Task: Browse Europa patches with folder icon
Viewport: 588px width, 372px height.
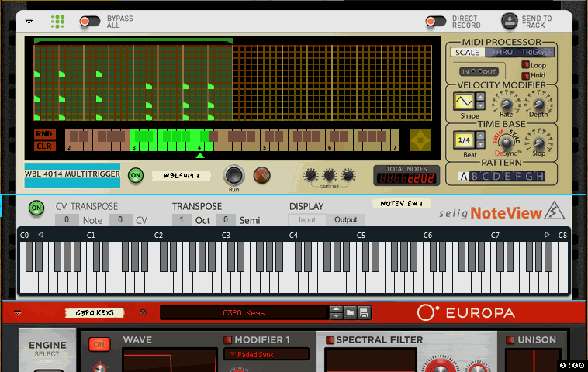Action: (x=350, y=312)
